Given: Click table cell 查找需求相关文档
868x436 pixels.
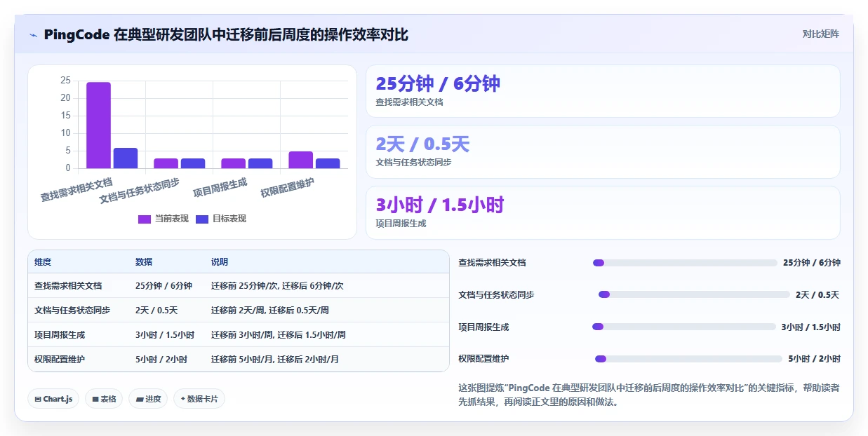Looking at the screenshot, I should [68, 286].
